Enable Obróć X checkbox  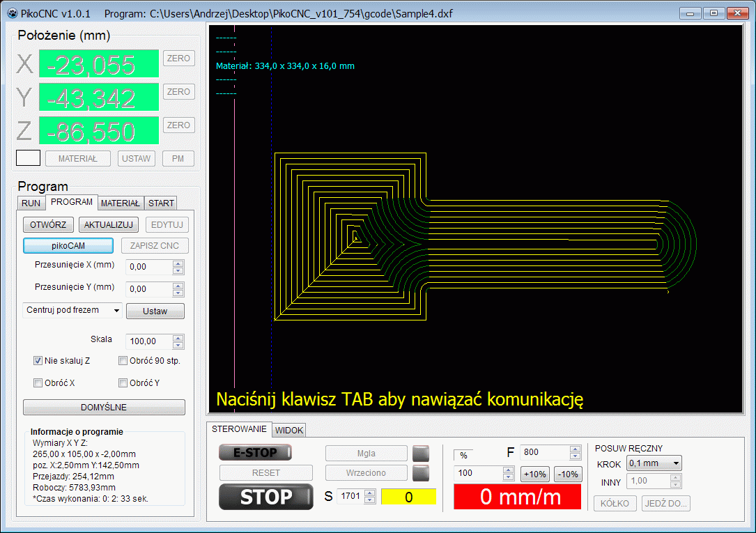[38, 383]
